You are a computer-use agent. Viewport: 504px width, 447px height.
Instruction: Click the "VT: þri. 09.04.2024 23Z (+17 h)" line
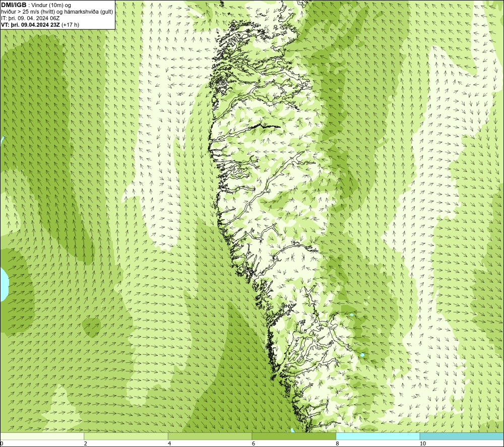click(40, 24)
